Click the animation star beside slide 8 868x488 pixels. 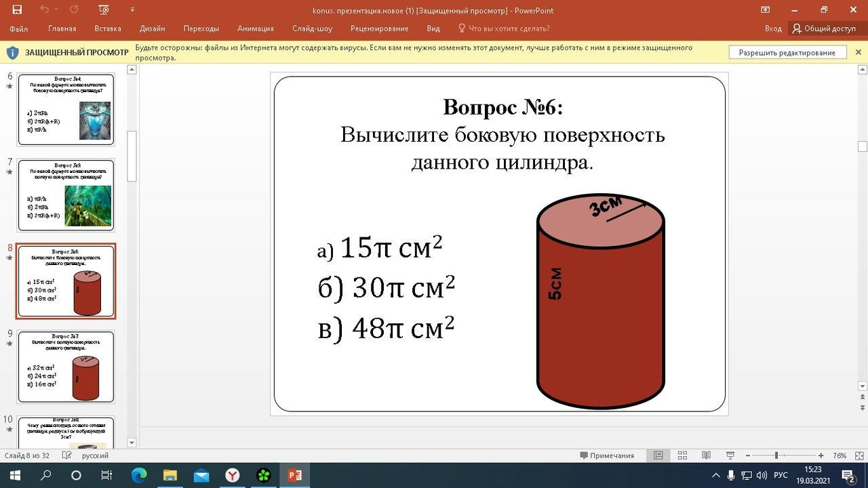coord(9,258)
